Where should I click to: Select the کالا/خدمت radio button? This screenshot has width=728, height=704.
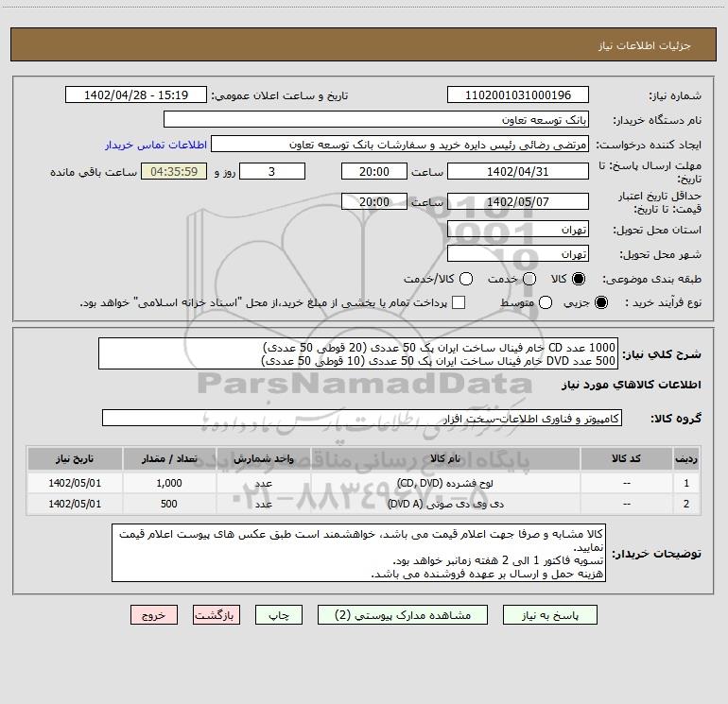[x=466, y=279]
